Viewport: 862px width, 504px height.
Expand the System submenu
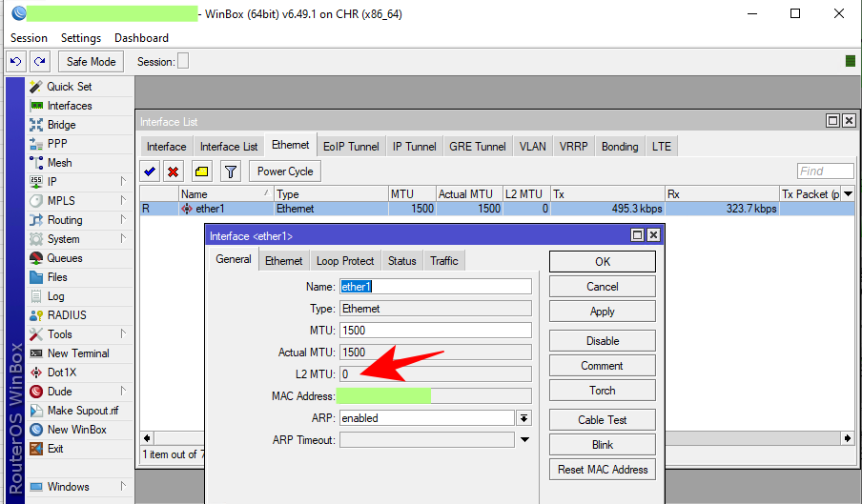(x=123, y=238)
